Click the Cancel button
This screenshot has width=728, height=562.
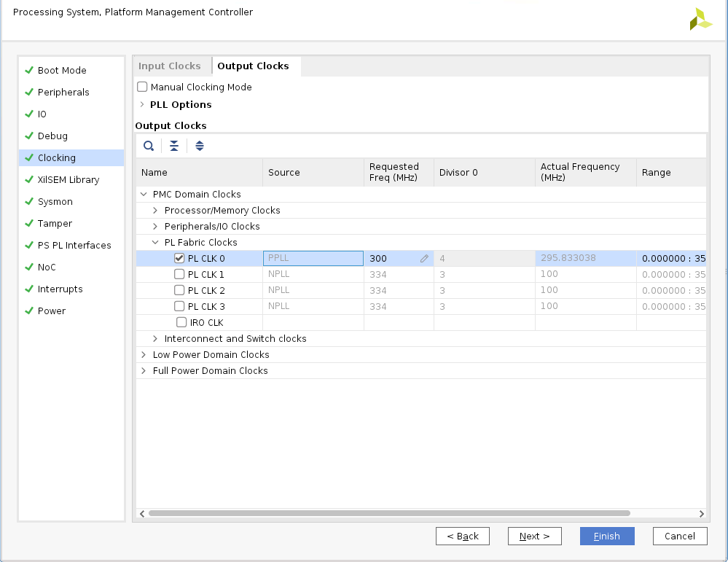(x=680, y=536)
